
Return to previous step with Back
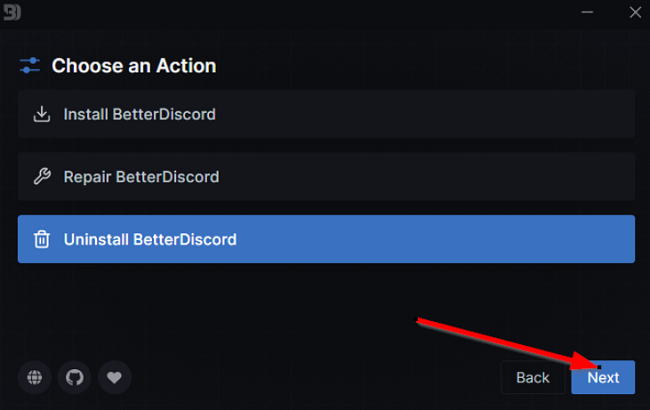[x=533, y=377]
